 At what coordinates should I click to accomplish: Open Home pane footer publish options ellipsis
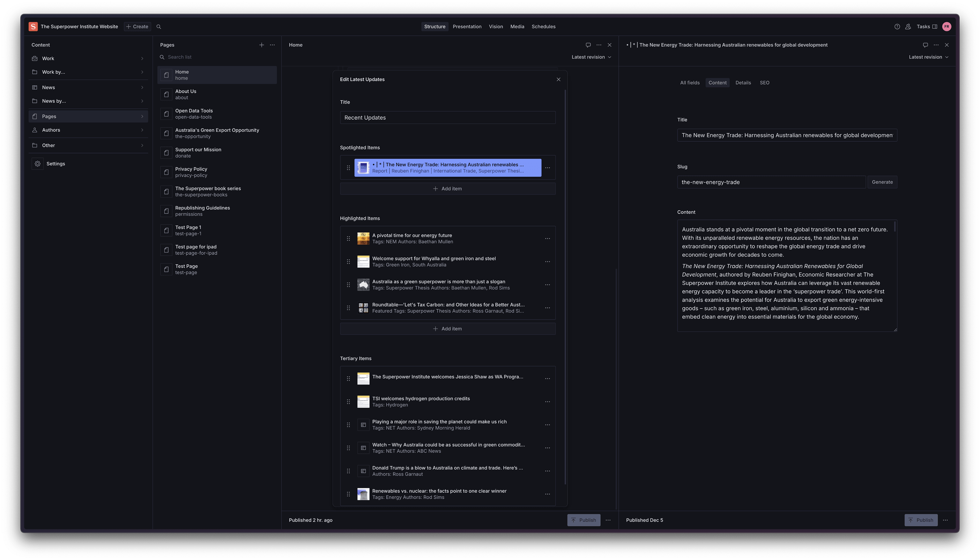point(608,520)
